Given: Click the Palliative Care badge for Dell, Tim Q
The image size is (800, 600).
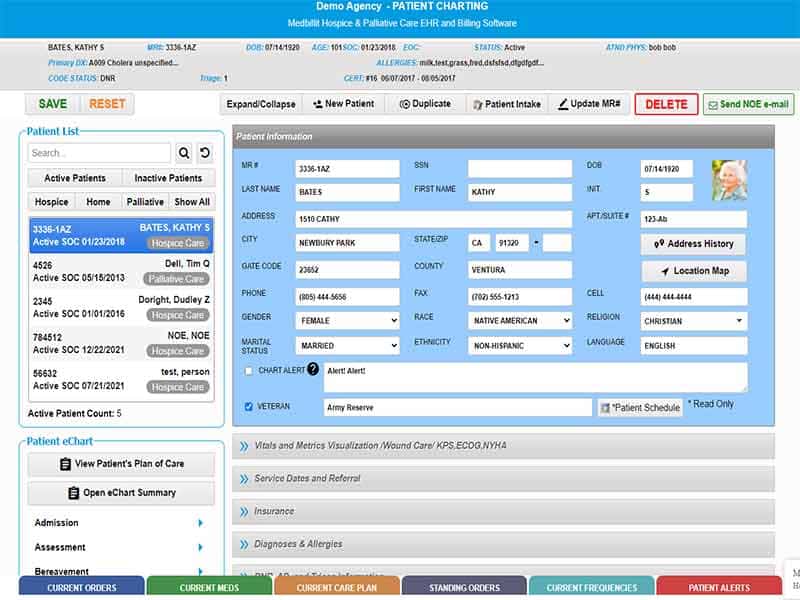Looking at the screenshot, I should (x=177, y=279).
